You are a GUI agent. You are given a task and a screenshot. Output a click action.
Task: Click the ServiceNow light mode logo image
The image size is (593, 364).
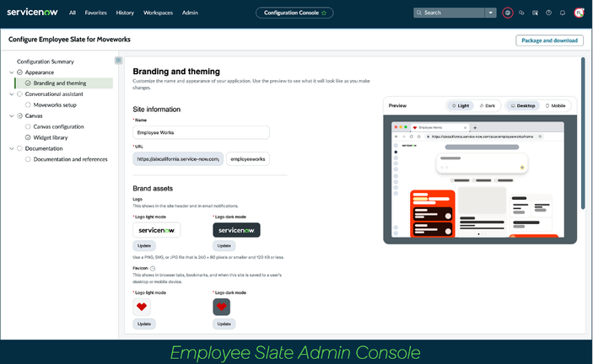coord(157,230)
